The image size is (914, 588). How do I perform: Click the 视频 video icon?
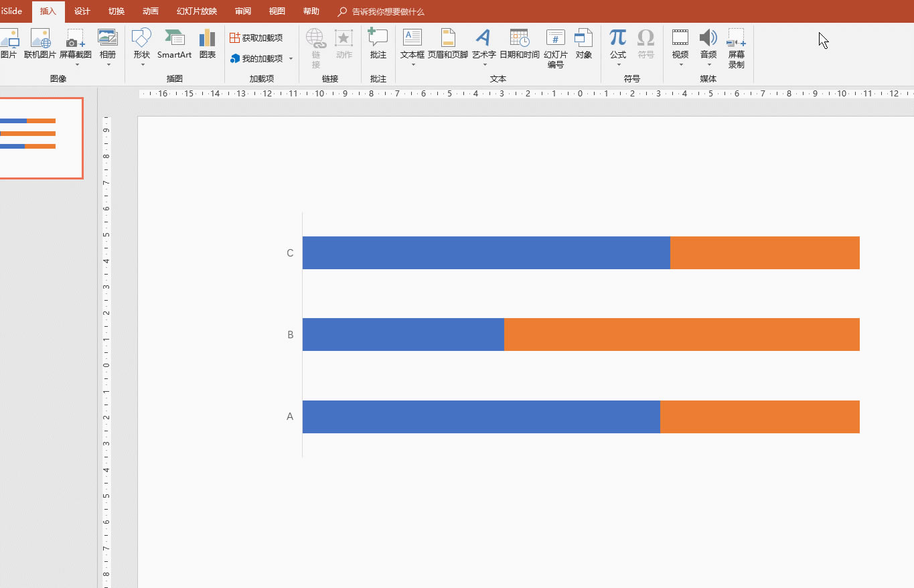680,38
